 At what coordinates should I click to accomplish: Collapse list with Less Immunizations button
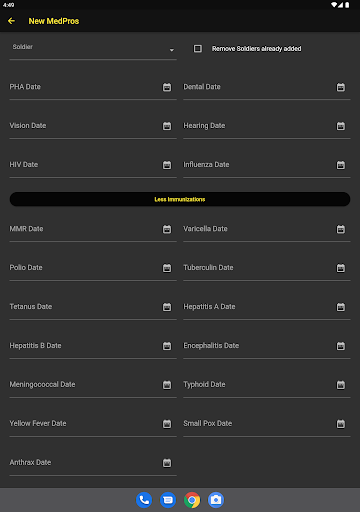180,199
